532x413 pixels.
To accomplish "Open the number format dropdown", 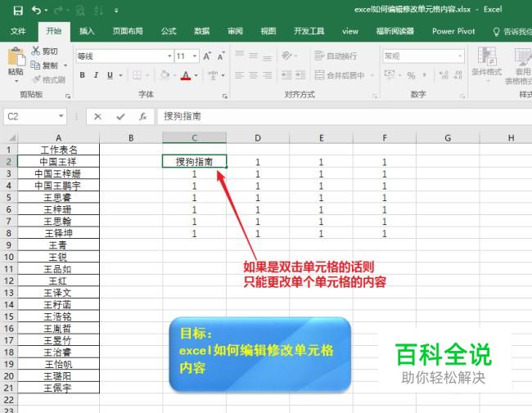I will (x=460, y=56).
